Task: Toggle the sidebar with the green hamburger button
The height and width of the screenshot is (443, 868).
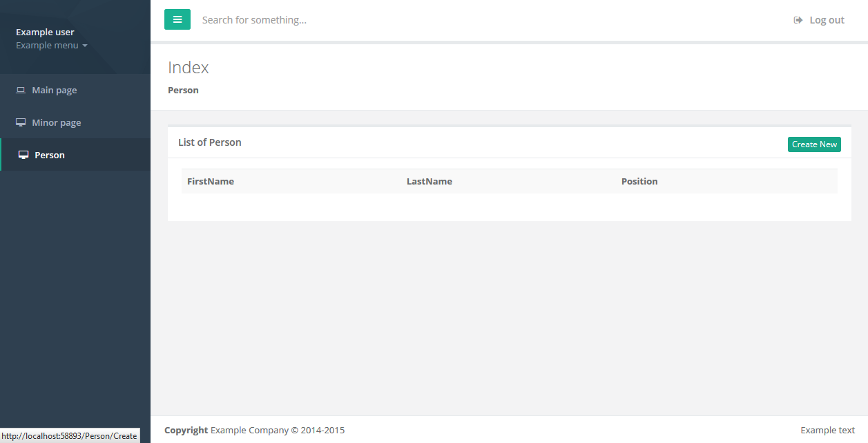Action: 177,19
